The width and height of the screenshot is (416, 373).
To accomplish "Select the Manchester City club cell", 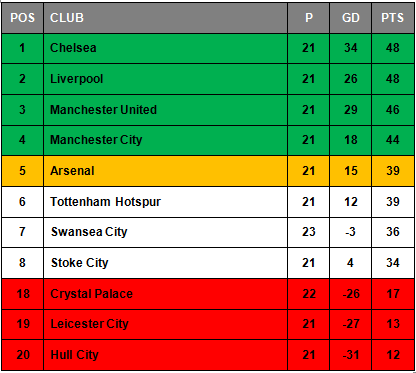I will coord(165,140).
